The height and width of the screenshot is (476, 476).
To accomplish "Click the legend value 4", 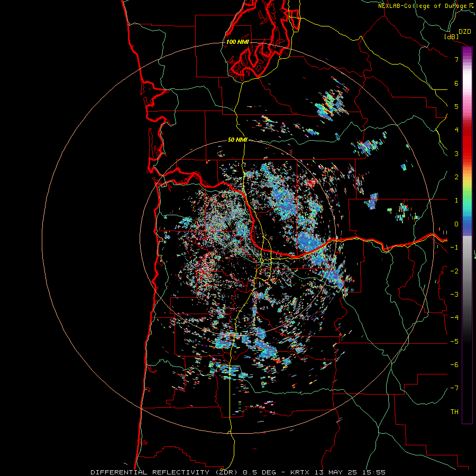I will [456, 130].
